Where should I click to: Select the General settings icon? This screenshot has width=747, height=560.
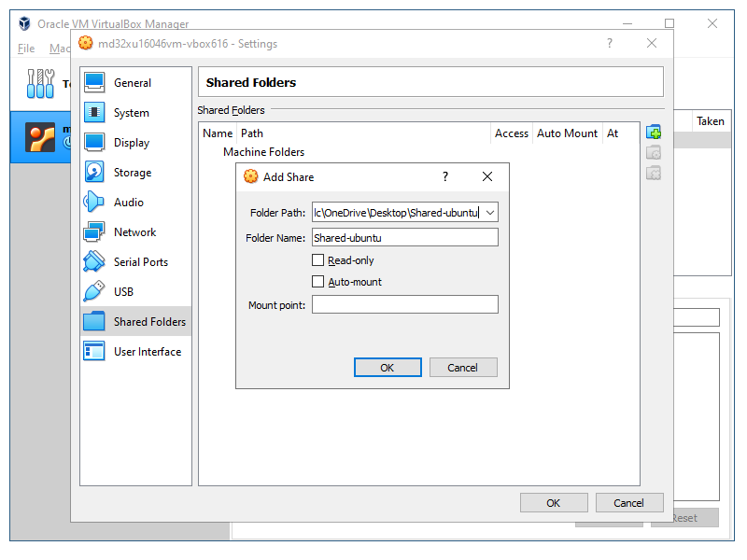tap(94, 82)
